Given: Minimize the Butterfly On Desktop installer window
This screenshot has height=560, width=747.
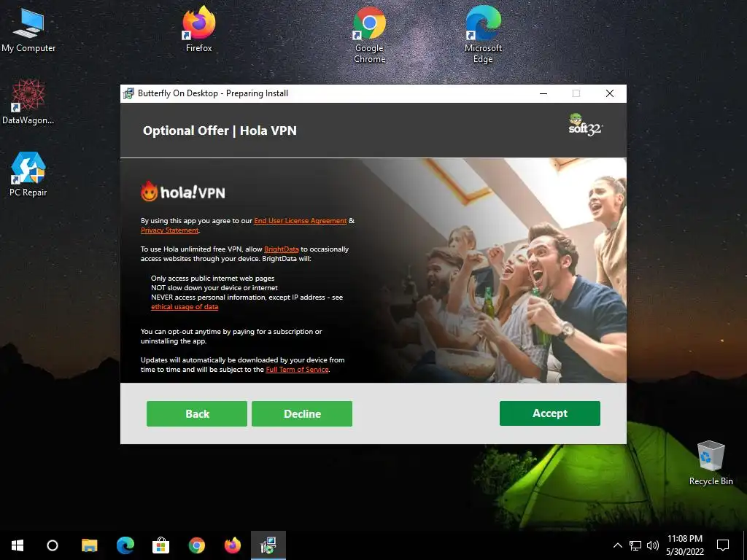Looking at the screenshot, I should [x=543, y=93].
